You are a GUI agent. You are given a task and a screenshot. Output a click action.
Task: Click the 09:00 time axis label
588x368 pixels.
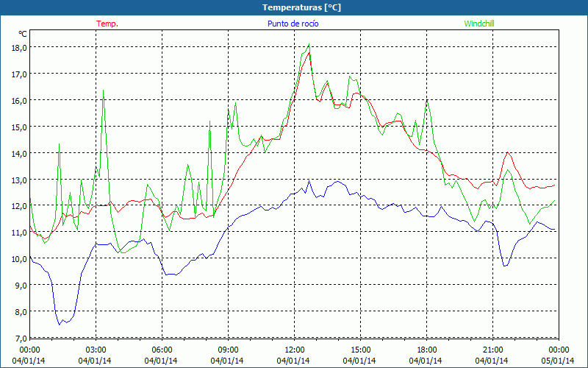(x=228, y=350)
